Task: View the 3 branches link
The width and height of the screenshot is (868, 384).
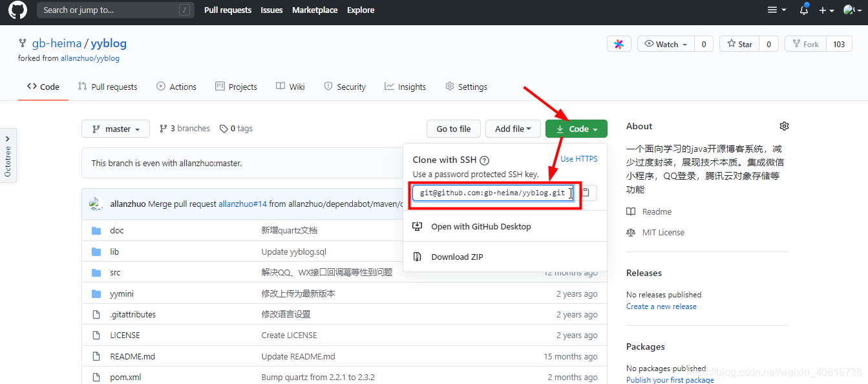Action: (185, 129)
